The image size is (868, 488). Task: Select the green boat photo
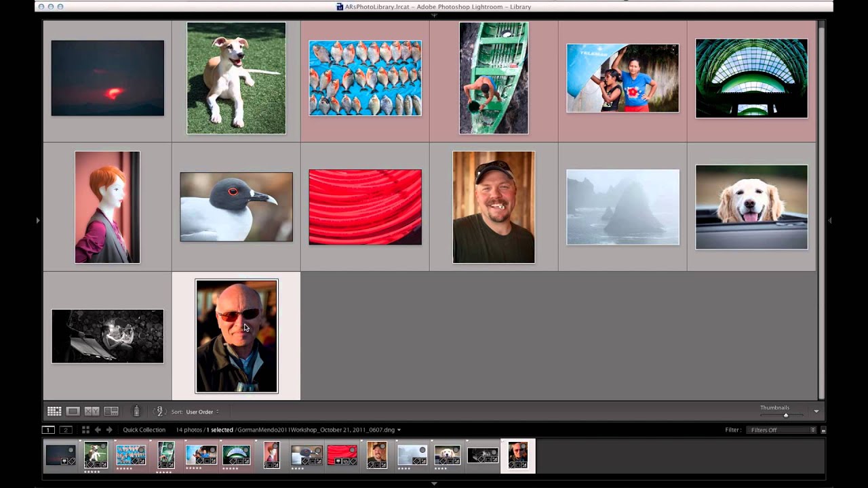point(494,78)
